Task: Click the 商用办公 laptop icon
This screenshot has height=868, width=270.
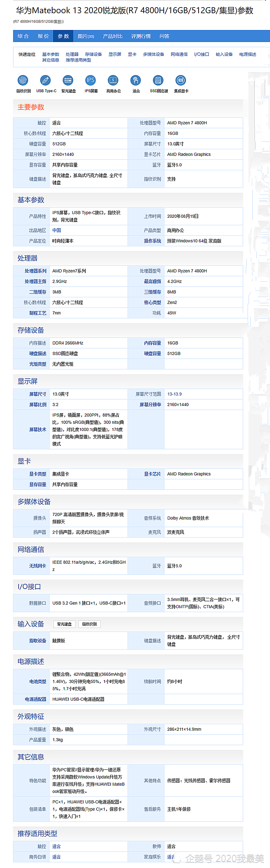Action: (113, 80)
